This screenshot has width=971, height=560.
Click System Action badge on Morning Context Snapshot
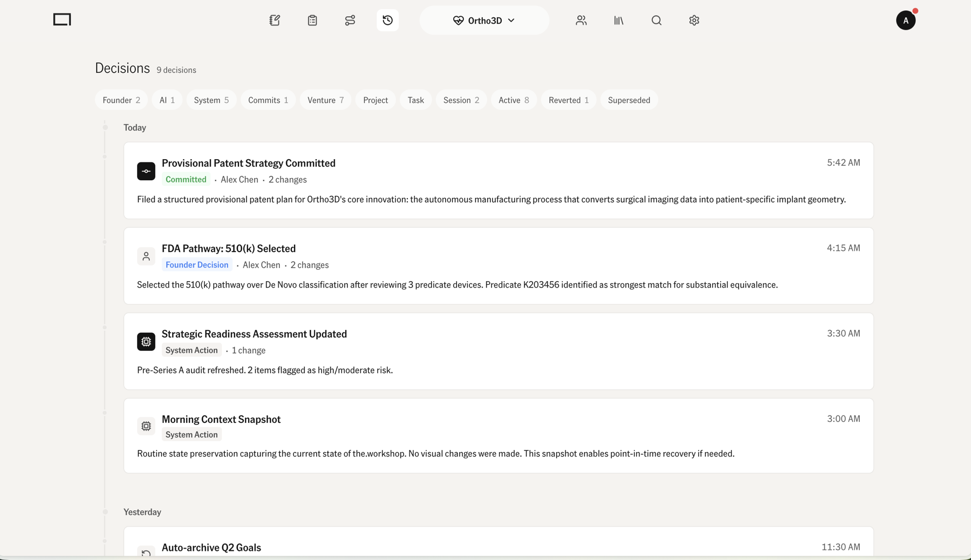192,434
